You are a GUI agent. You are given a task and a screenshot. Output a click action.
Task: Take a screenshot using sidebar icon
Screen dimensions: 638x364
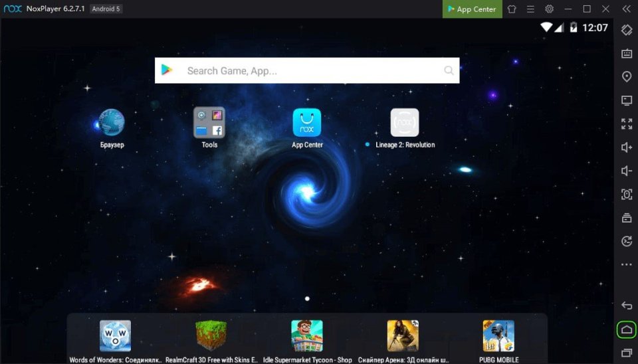(626, 194)
